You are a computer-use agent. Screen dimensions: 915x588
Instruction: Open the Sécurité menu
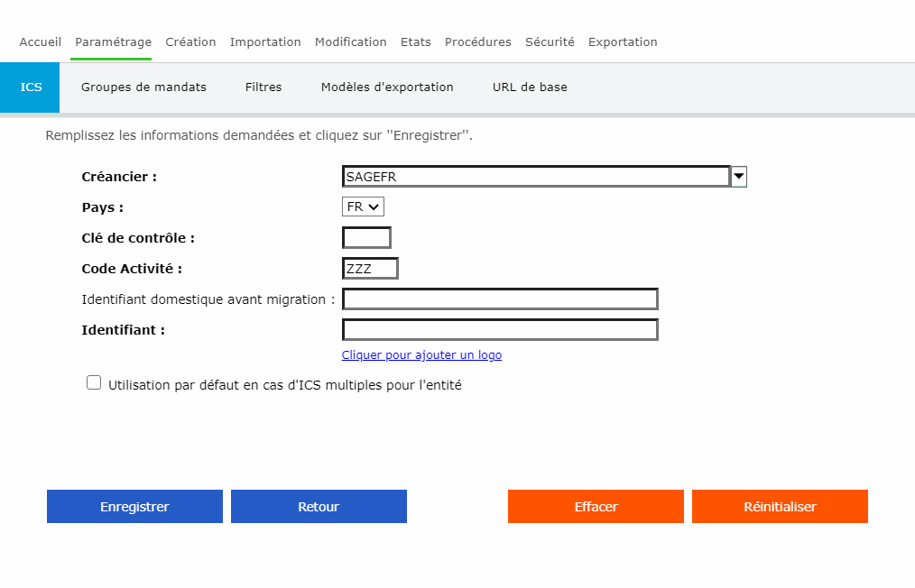pyautogui.click(x=550, y=42)
